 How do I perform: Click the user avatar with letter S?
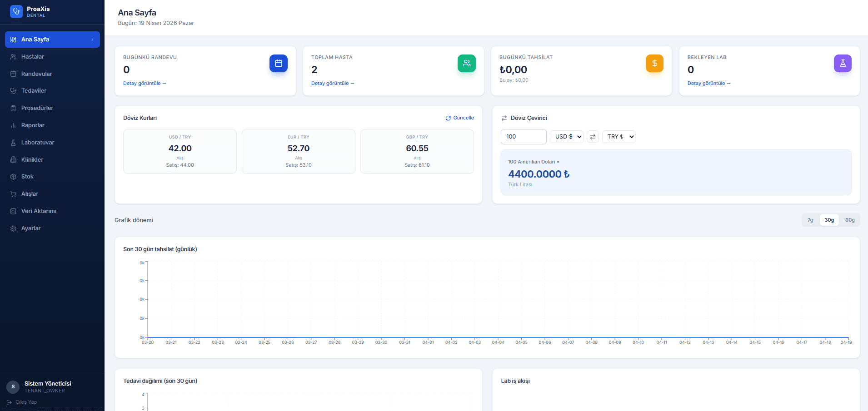[13, 387]
